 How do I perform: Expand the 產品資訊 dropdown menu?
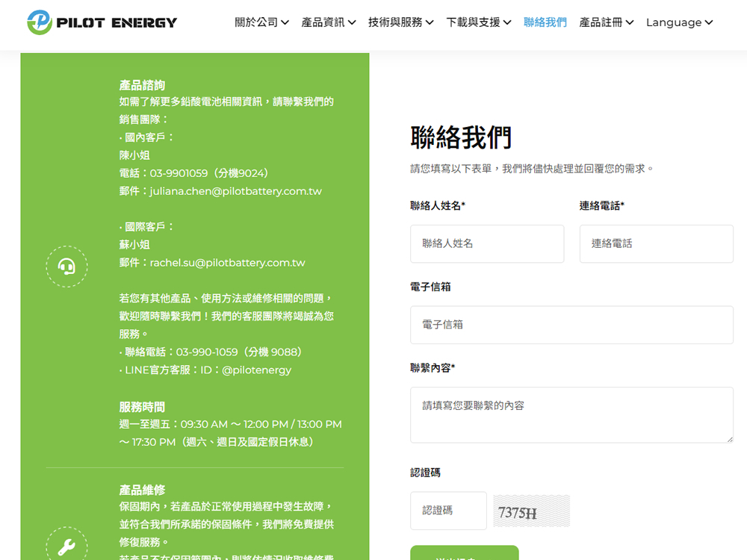coord(328,22)
